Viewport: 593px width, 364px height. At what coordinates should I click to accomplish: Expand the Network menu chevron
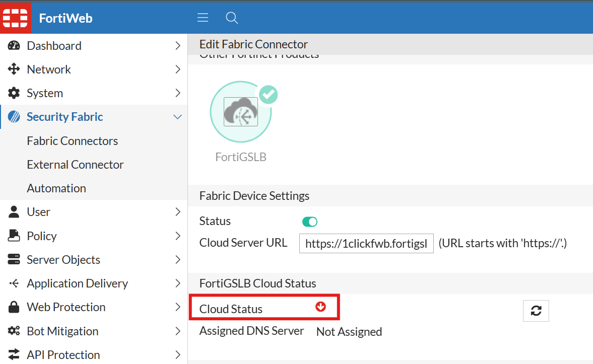(178, 69)
